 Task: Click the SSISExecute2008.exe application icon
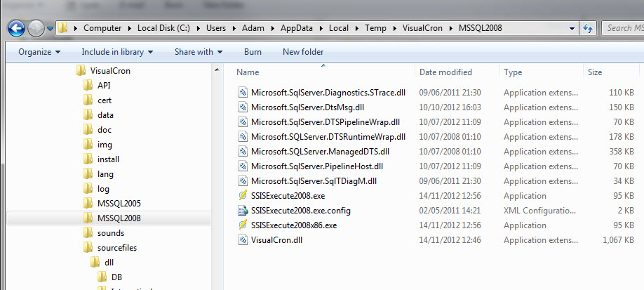pos(243,196)
